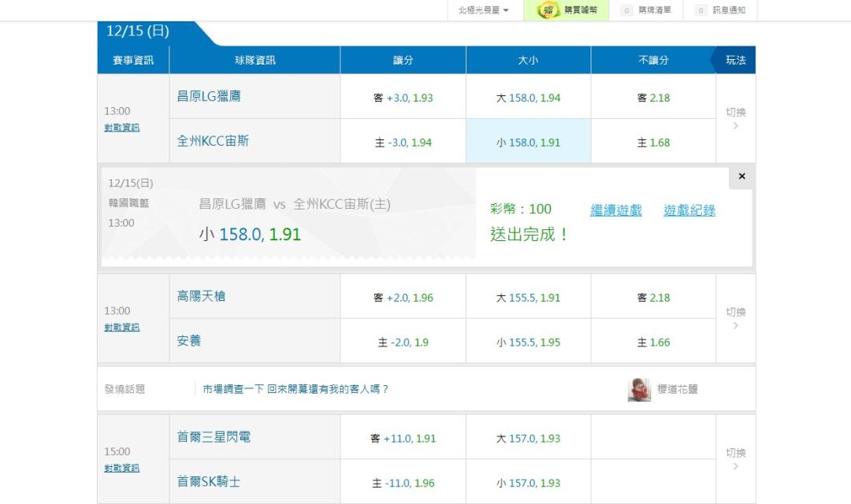Click team name 高陽天槍

[201, 296]
